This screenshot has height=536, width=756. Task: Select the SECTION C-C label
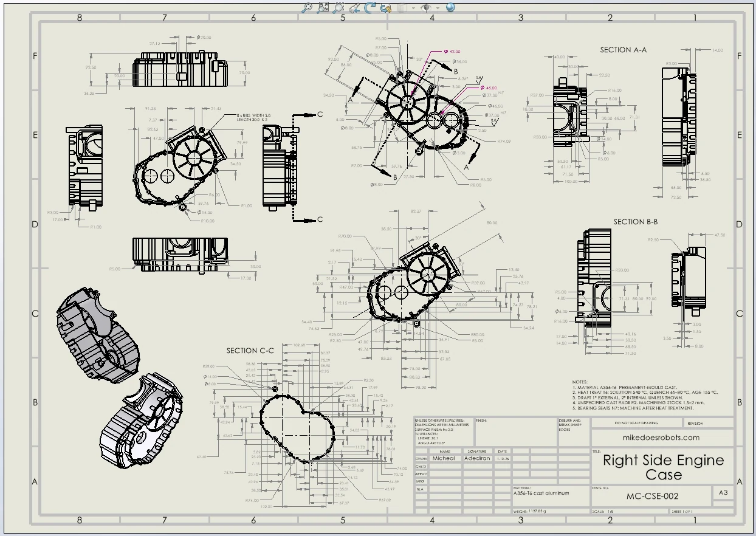[250, 351]
